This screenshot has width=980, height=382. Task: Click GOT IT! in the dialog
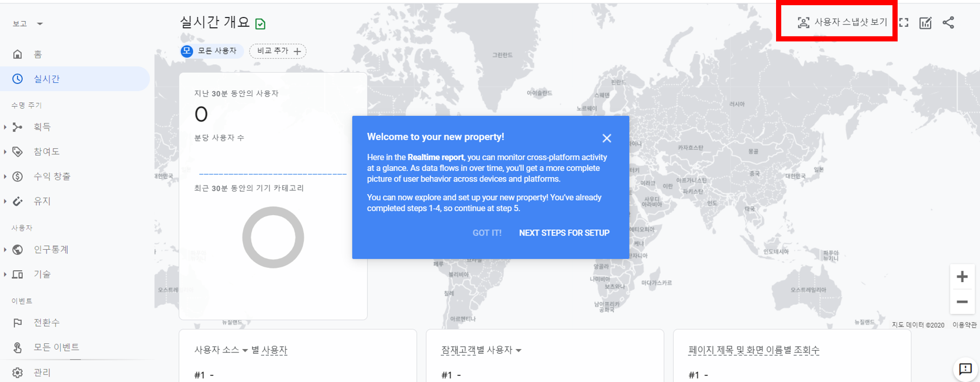click(x=487, y=233)
